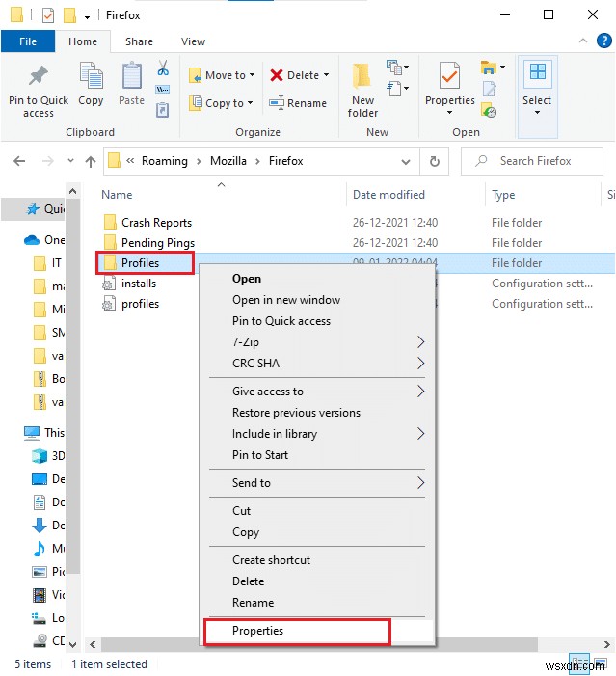The width and height of the screenshot is (616, 676).
Task: Click the Edit icon in Open group
Action: point(489,89)
